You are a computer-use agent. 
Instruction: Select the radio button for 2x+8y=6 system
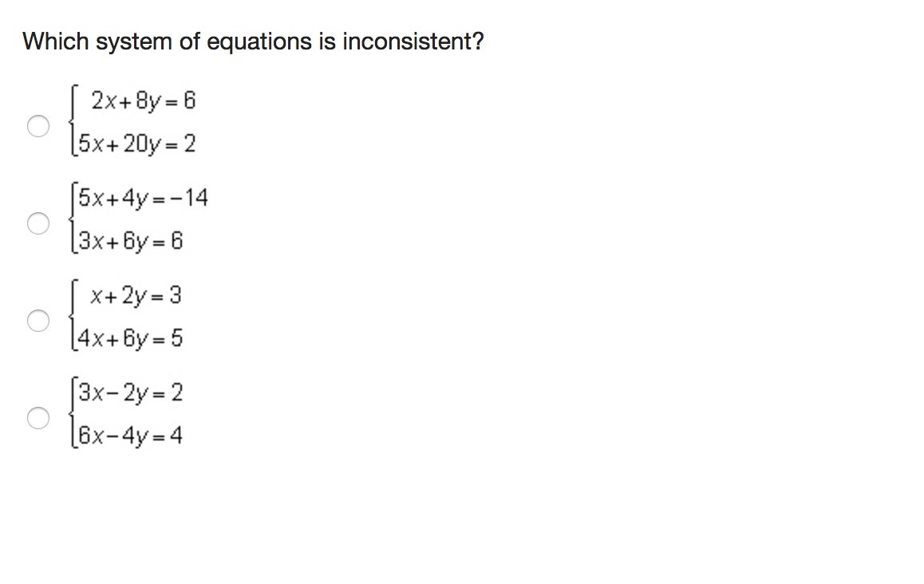coord(38,125)
